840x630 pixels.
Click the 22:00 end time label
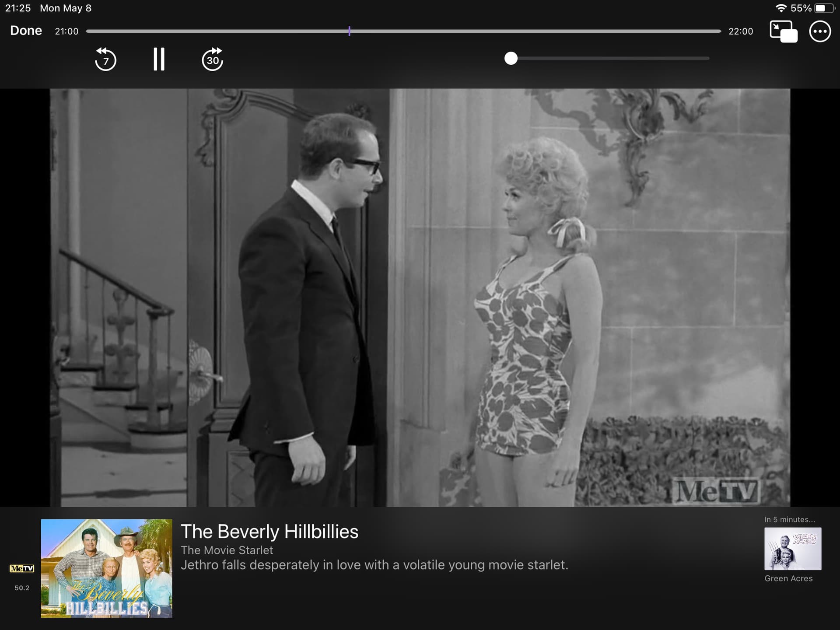[x=740, y=31]
